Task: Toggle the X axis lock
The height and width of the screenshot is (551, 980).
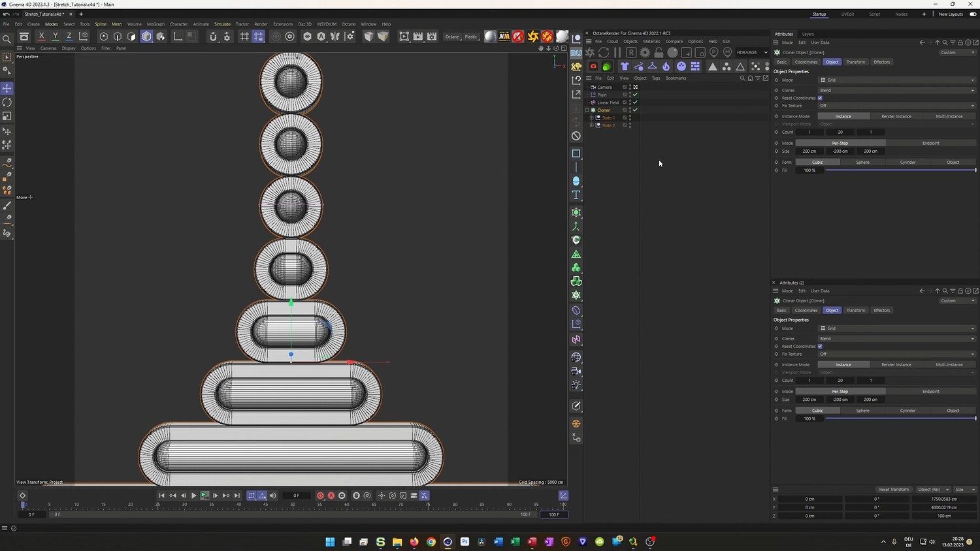Action: tap(42, 37)
